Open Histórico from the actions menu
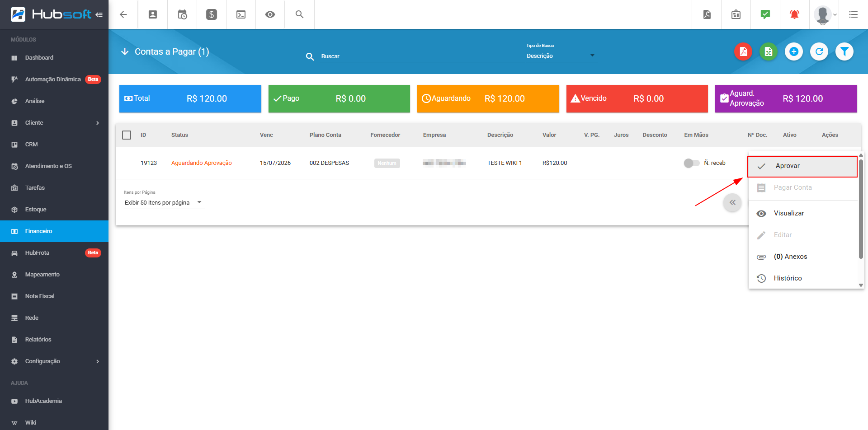 tap(802, 278)
